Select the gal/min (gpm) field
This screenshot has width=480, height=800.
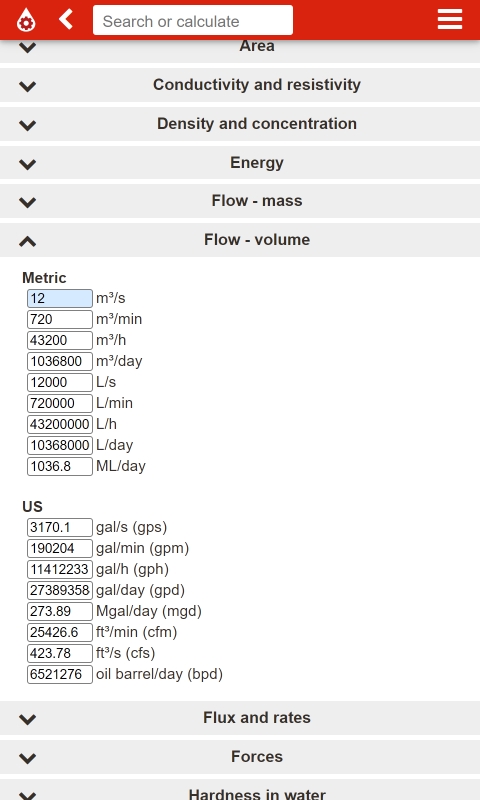click(60, 548)
